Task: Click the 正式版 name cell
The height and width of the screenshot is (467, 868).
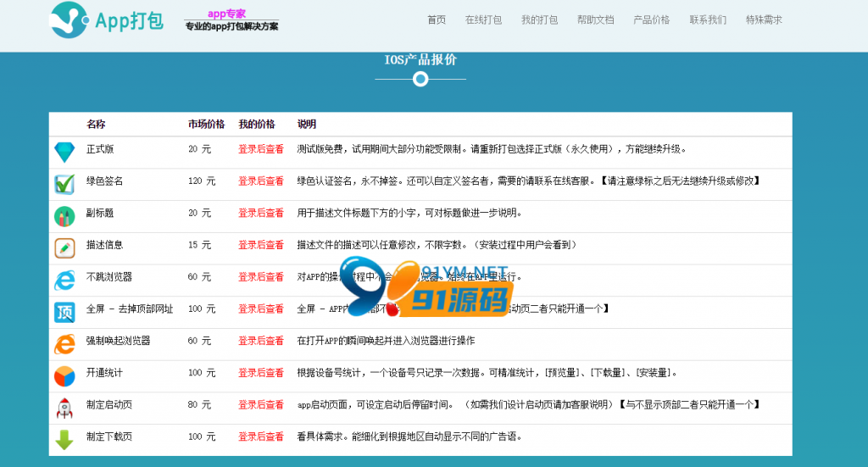Action: (x=100, y=149)
